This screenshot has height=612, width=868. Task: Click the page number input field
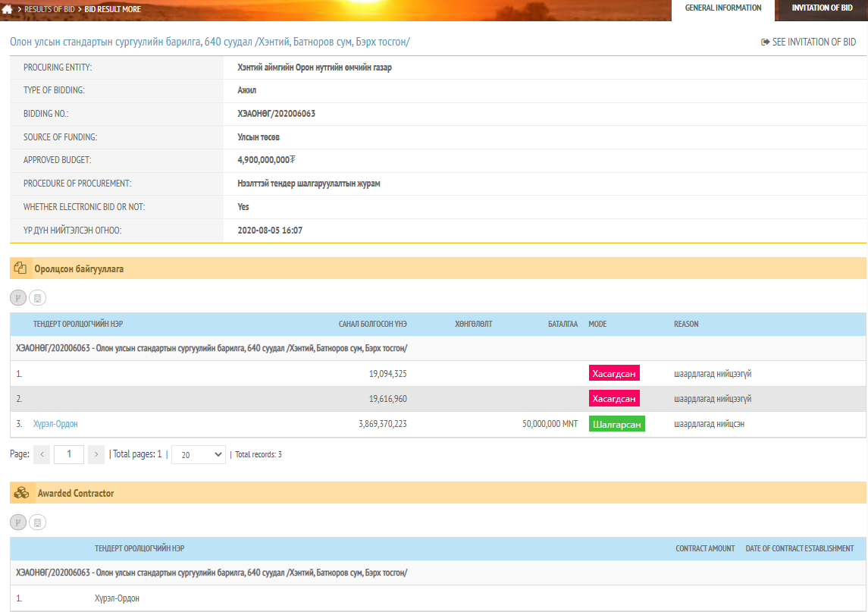pyautogui.click(x=69, y=454)
